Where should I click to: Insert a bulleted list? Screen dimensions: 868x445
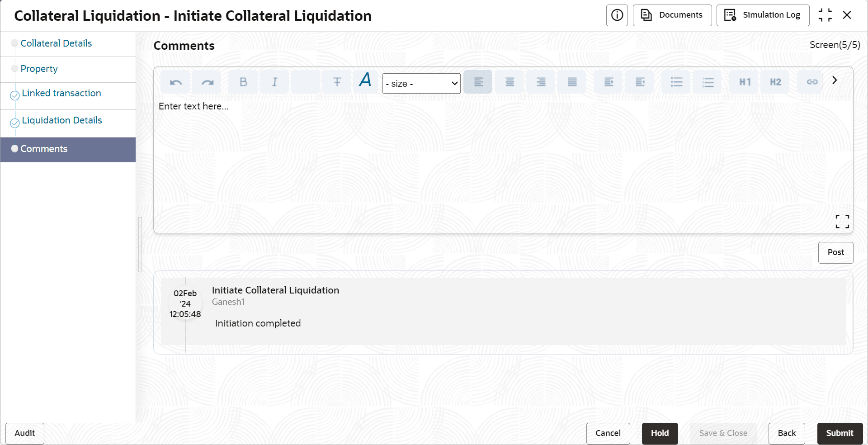coord(677,82)
